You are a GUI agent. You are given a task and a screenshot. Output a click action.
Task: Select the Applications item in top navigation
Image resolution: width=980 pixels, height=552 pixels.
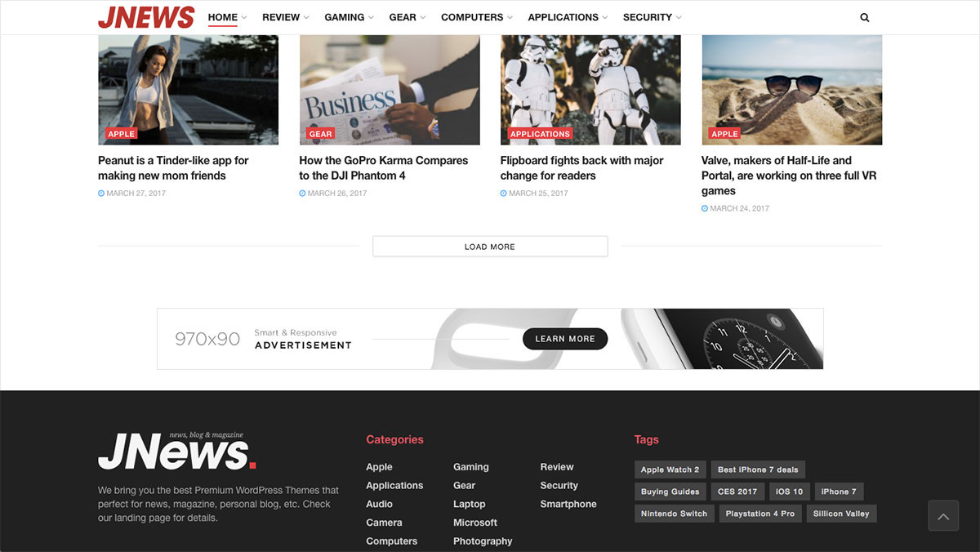click(568, 17)
